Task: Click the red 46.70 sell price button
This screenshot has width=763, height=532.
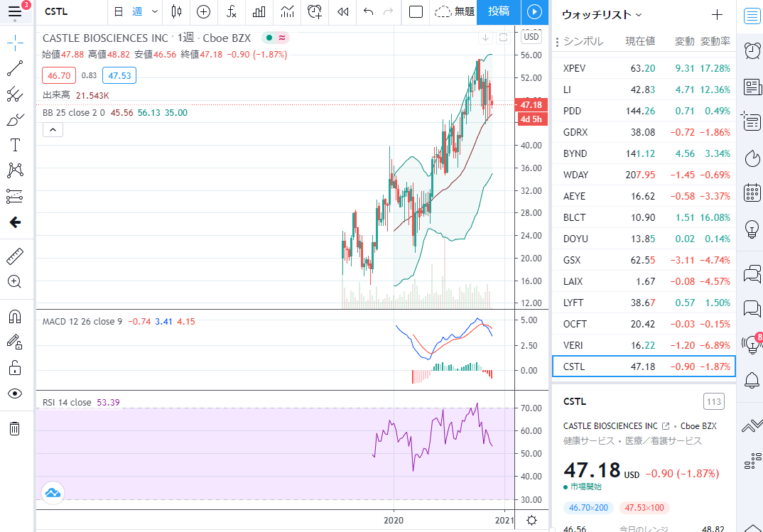Action: point(59,75)
